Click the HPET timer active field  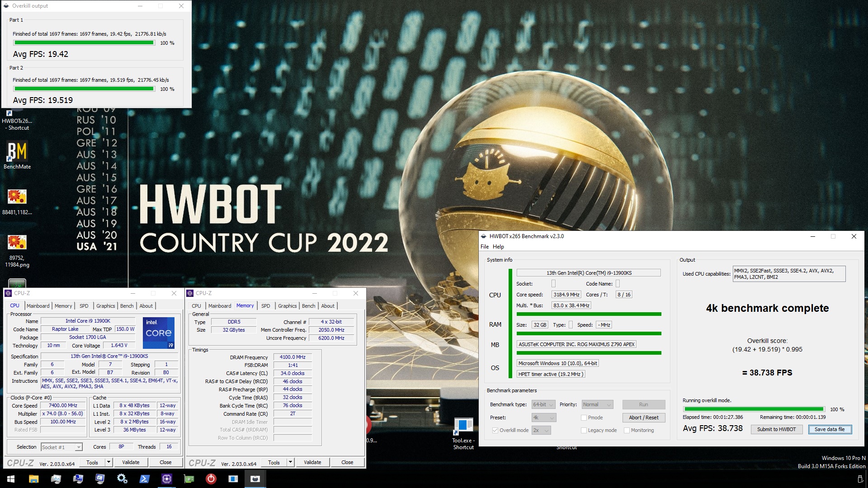551,374
